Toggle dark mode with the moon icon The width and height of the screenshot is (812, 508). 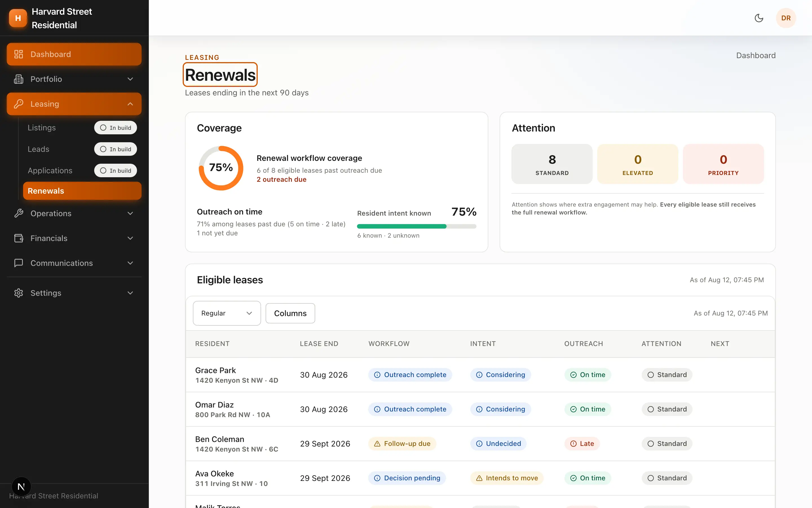[x=759, y=18]
